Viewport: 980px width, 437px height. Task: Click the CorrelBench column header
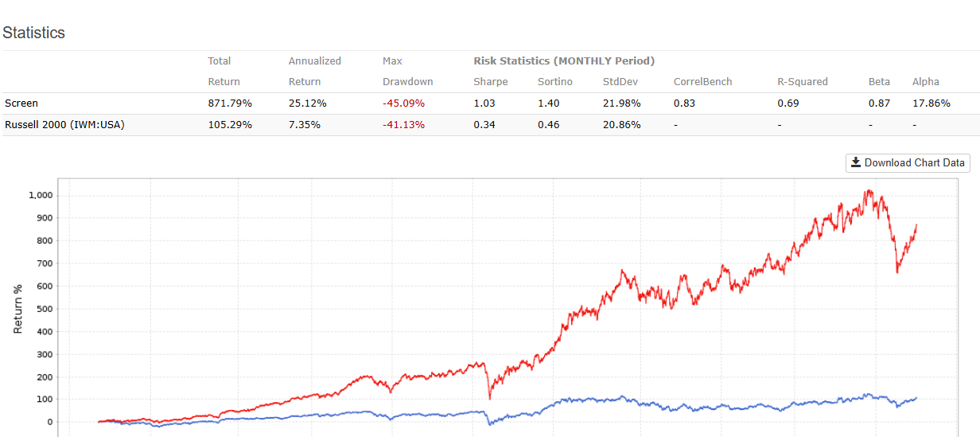702,82
